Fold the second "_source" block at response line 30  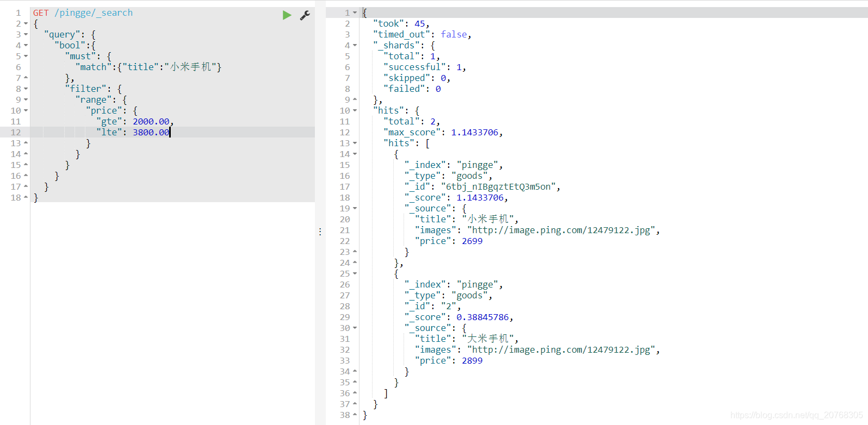355,328
